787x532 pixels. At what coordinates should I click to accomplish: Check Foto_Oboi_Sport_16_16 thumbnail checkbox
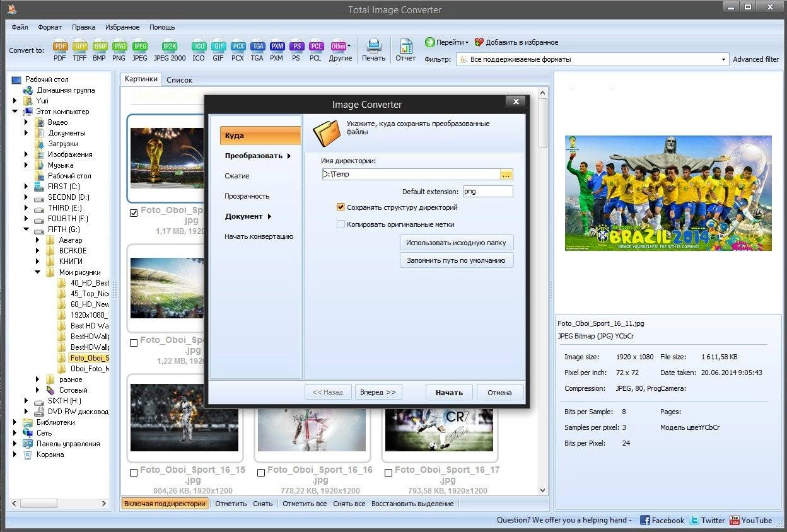point(261,473)
